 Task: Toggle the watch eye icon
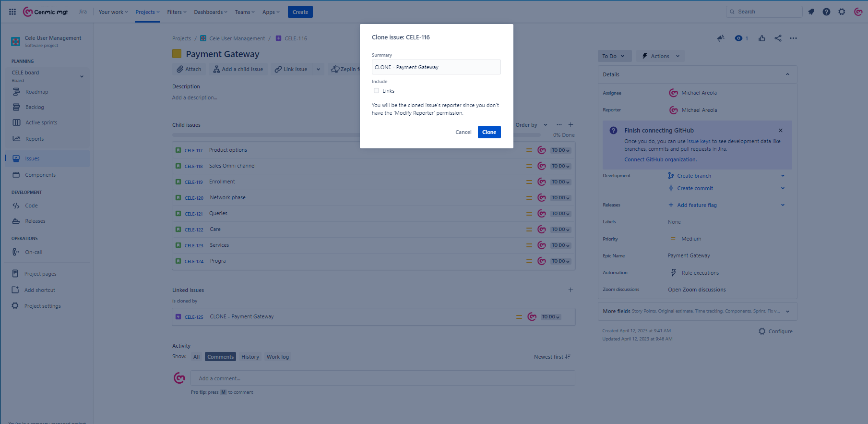click(x=738, y=38)
